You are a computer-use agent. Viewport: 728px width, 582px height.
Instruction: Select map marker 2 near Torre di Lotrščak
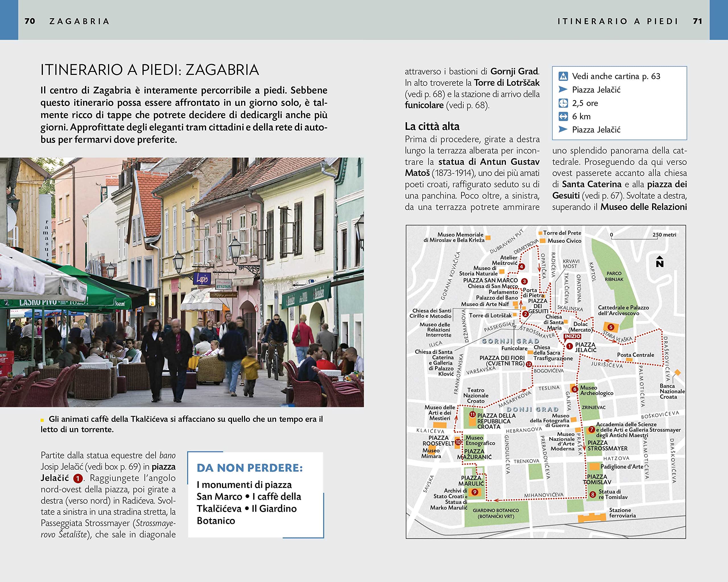(526, 314)
